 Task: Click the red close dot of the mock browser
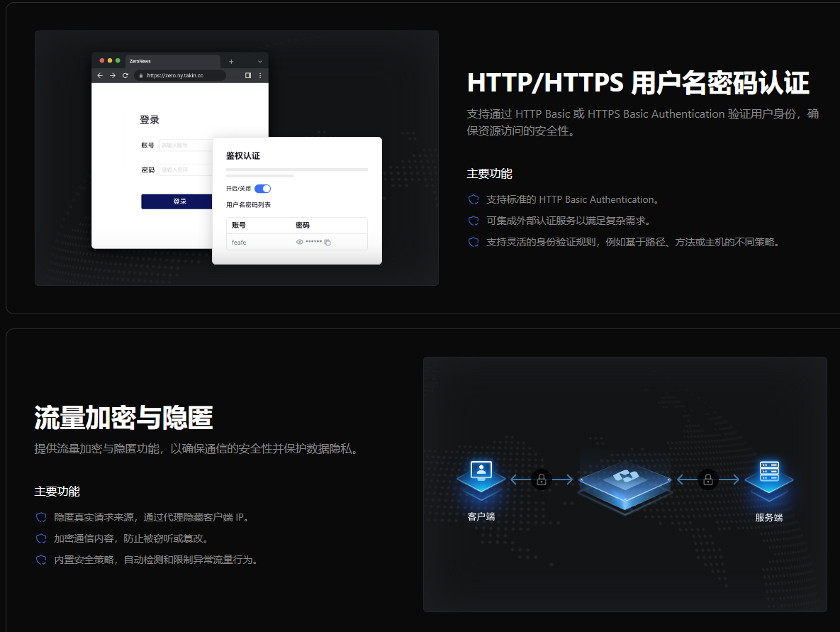(x=102, y=60)
